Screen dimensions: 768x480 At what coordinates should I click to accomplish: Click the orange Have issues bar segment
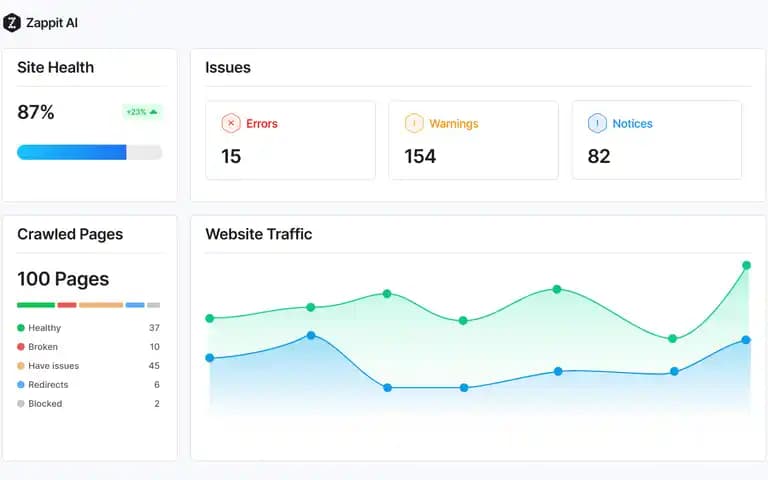[101, 305]
